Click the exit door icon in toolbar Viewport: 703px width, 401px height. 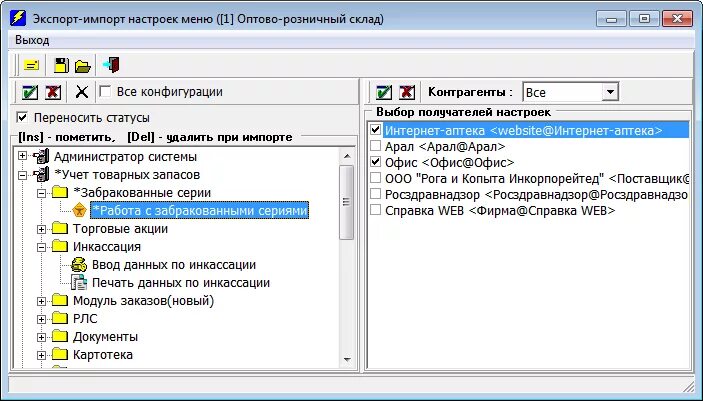111,65
